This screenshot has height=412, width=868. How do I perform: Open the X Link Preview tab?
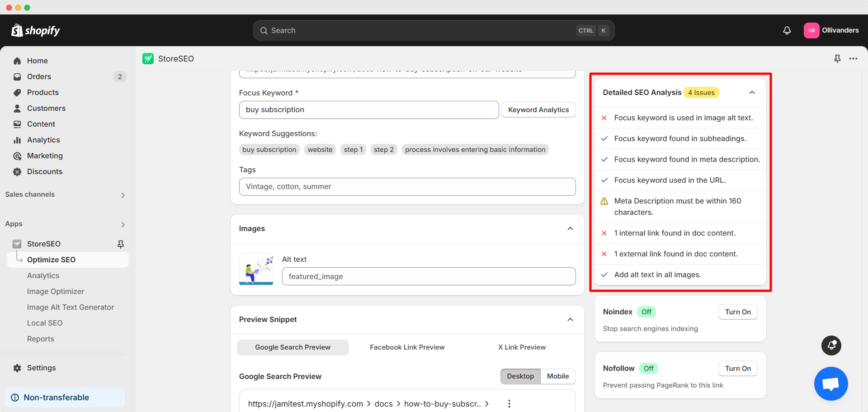pos(521,347)
